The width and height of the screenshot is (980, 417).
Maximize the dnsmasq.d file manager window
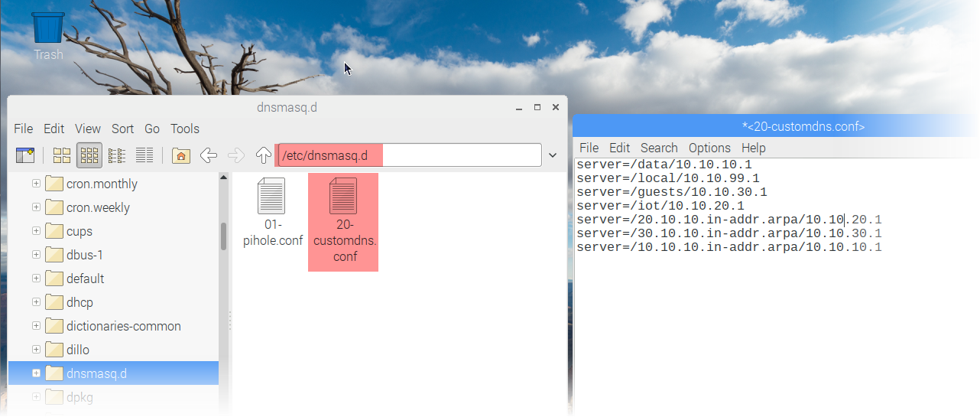[537, 107]
